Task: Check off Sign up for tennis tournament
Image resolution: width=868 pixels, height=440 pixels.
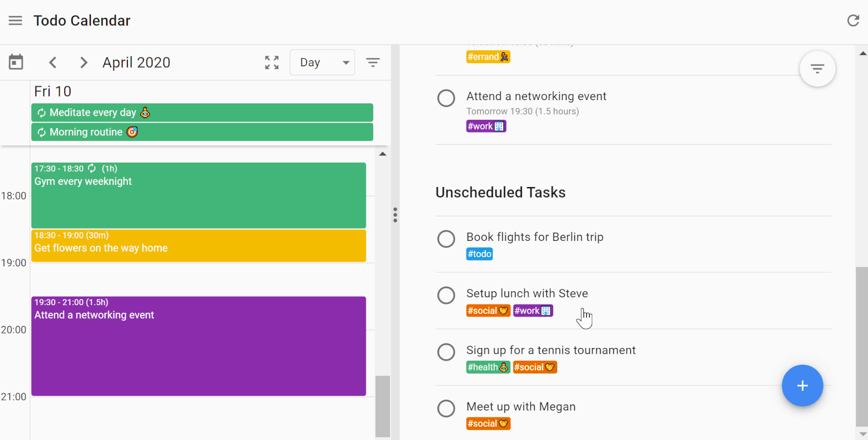Action: tap(446, 352)
